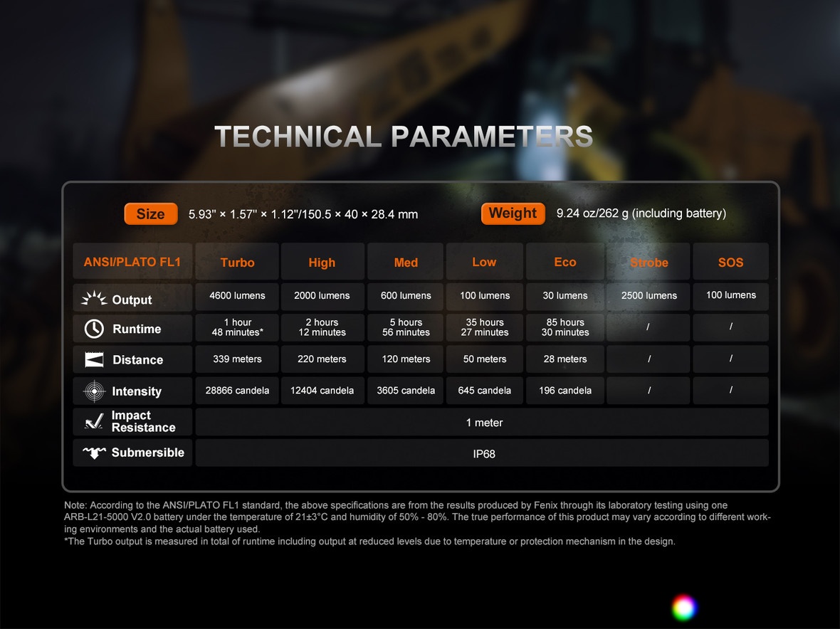
Task: Click the ANSI/PLATO FL1 header cell
Action: click(132, 262)
